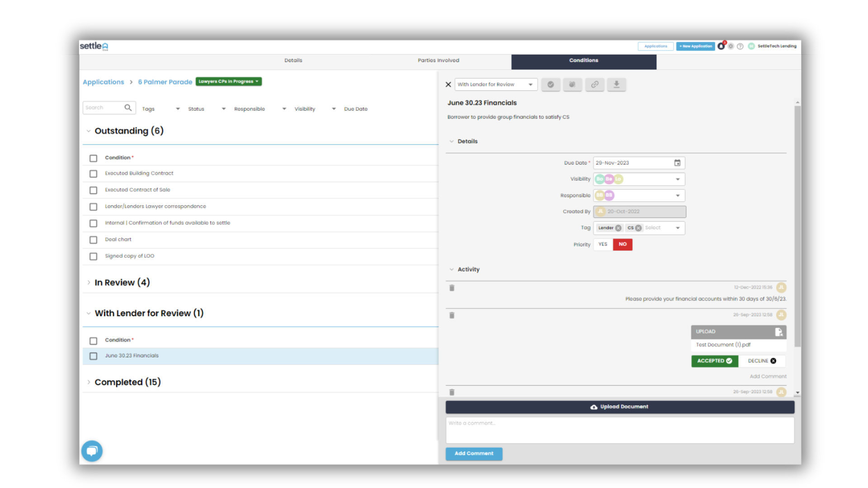Click Add Comment button
The width and height of the screenshot is (868, 488).
pos(474,454)
